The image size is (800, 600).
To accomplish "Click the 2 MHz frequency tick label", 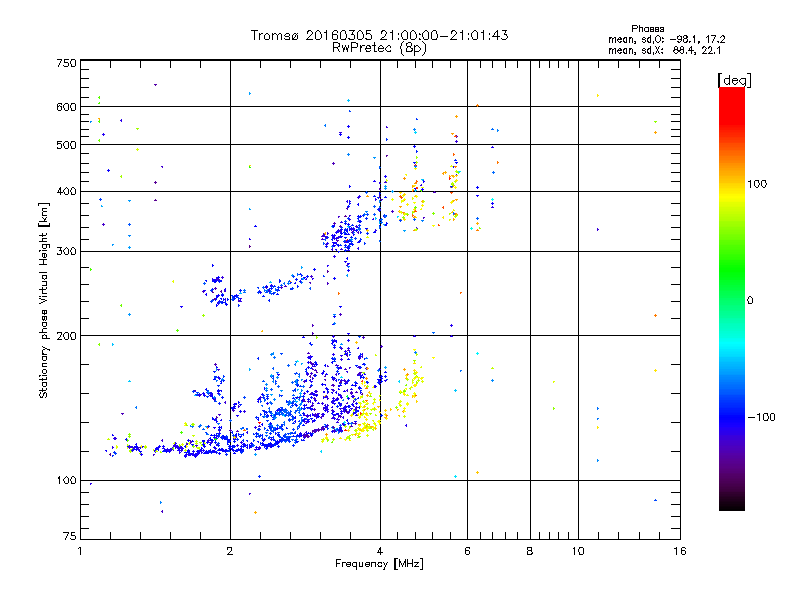I will [x=230, y=552].
